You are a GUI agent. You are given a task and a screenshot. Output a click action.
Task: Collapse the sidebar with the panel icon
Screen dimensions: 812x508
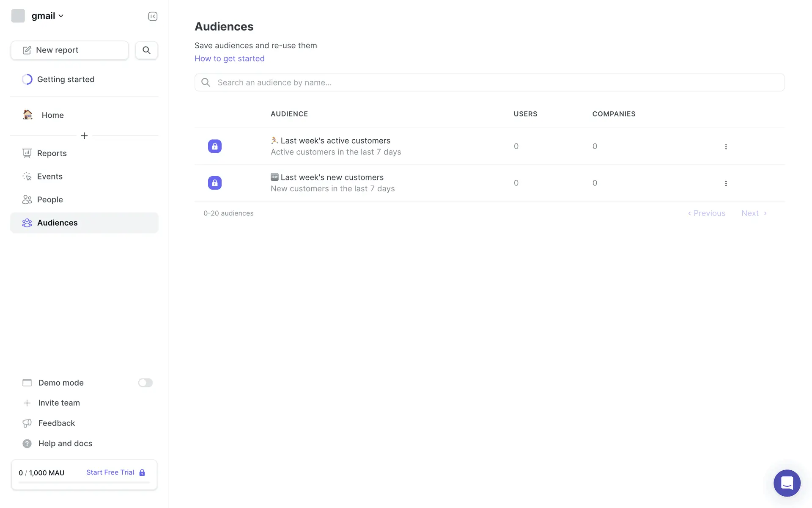pyautogui.click(x=153, y=17)
